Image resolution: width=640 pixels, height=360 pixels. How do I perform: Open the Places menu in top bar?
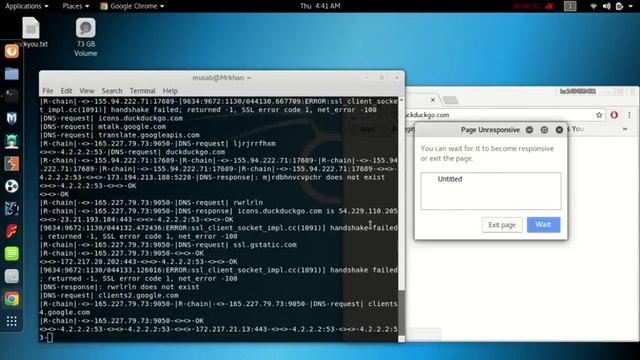[x=76, y=6]
